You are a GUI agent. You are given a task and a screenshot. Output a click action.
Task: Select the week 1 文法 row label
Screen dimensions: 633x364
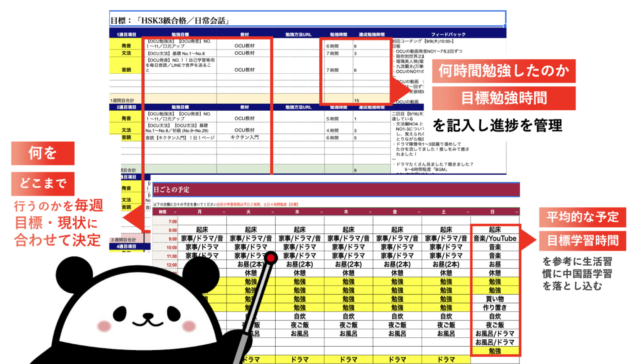click(126, 53)
